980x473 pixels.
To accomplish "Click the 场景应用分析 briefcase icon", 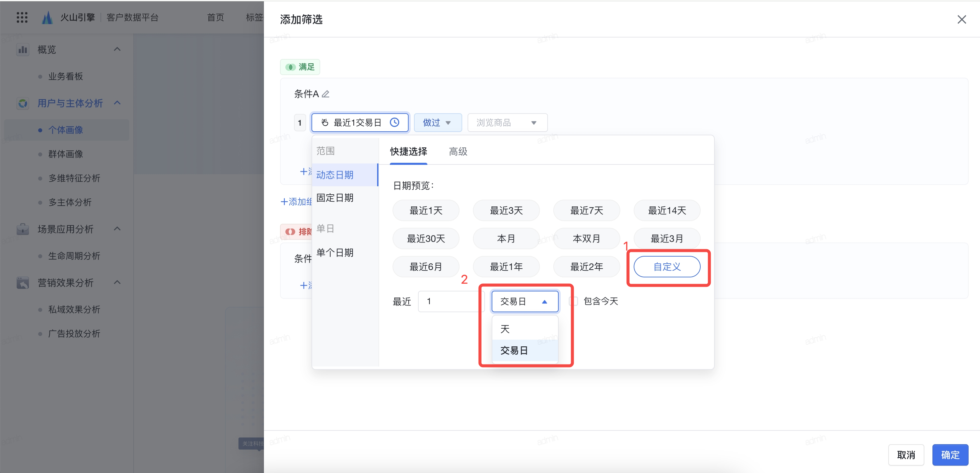I will pyautogui.click(x=23, y=229).
